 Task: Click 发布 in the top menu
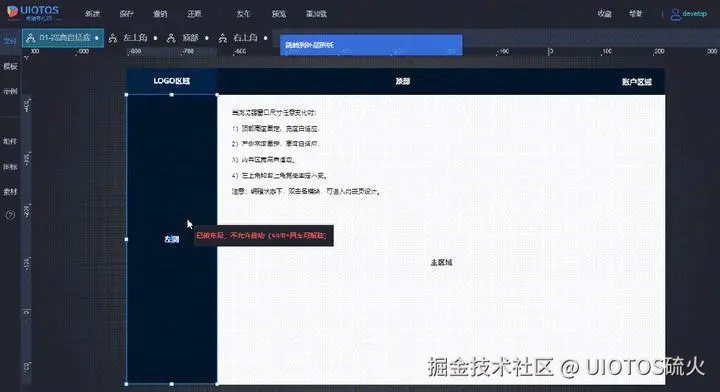pyautogui.click(x=243, y=14)
